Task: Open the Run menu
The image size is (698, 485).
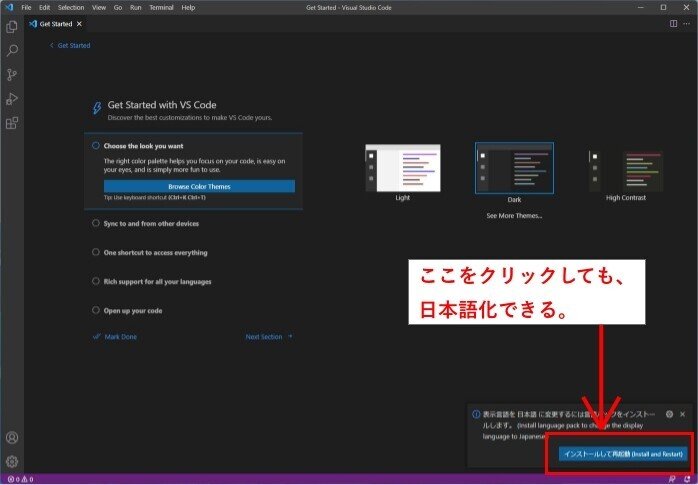Action: tap(136, 7)
